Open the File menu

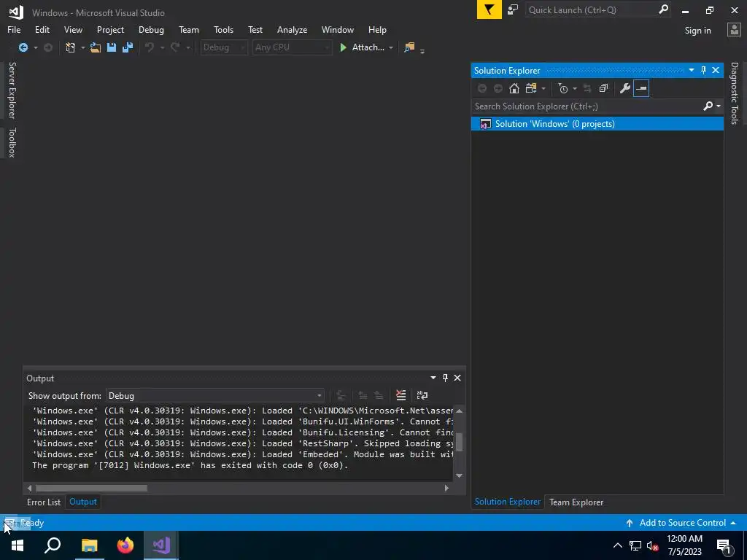14,29
